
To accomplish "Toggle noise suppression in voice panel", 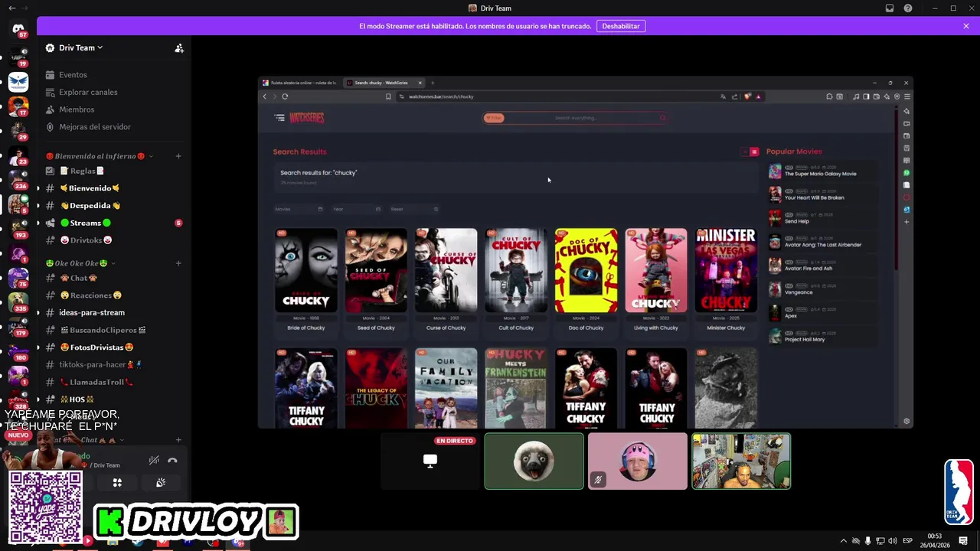I will pos(154,460).
